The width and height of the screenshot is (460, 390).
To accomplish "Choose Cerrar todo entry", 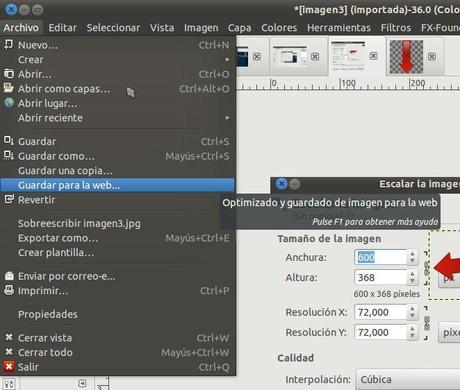I will [x=117, y=353].
